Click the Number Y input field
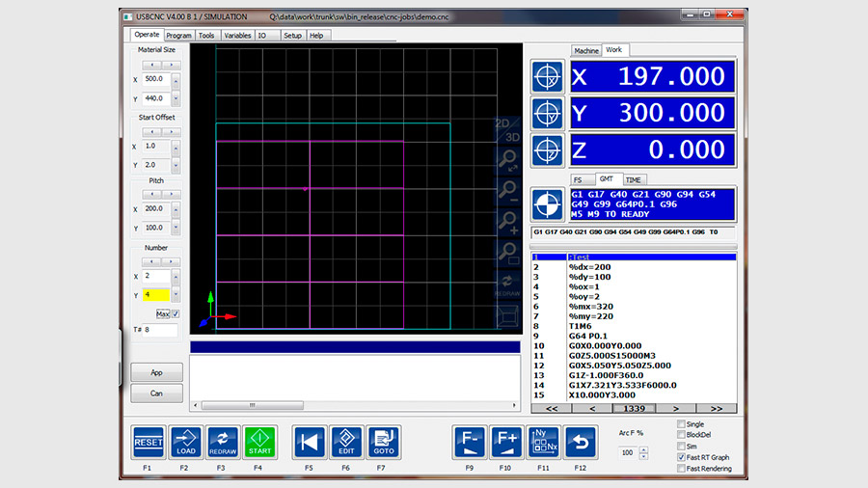This screenshot has width=868, height=488. (154, 294)
